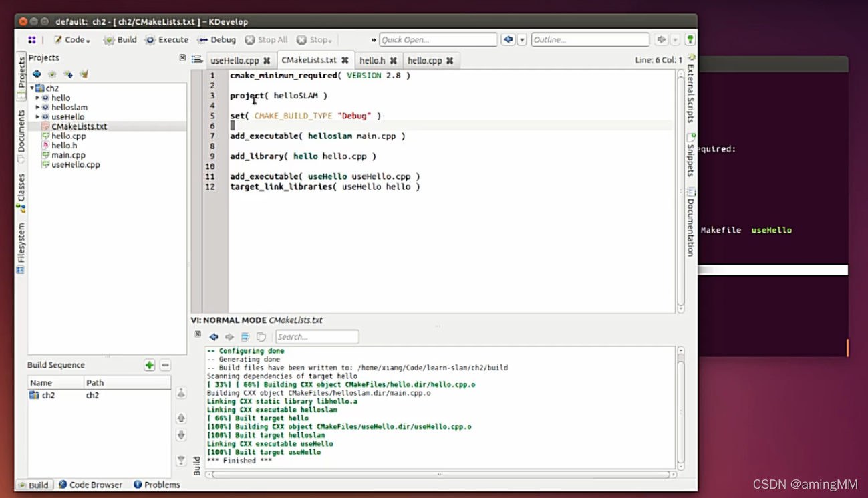868x498 pixels.
Task: Click the editor vertical scrollbar
Action: 681,191
